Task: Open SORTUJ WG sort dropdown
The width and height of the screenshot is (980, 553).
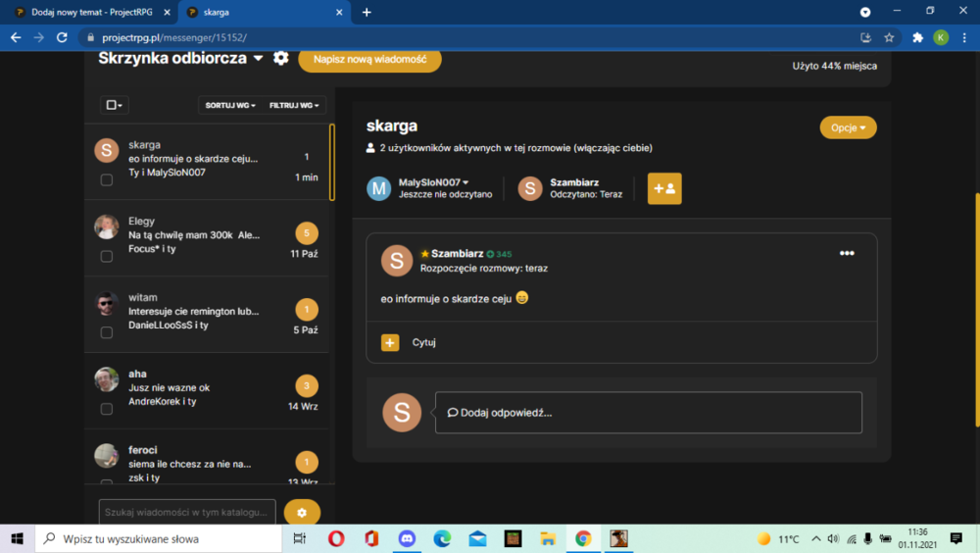Action: click(230, 105)
